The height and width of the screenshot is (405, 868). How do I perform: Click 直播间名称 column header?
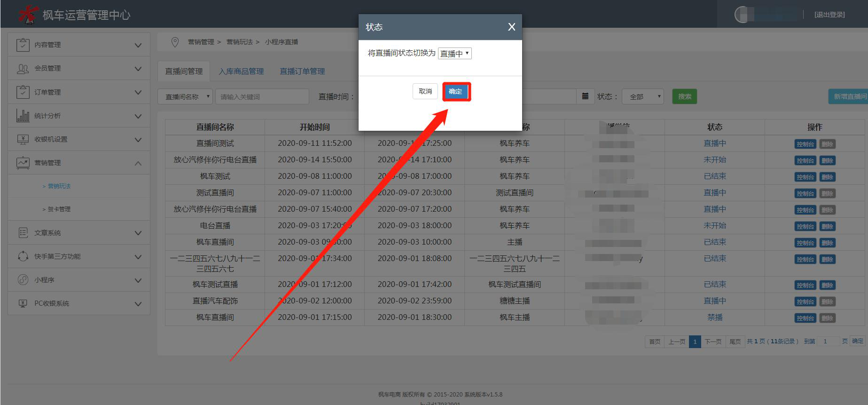tap(215, 127)
